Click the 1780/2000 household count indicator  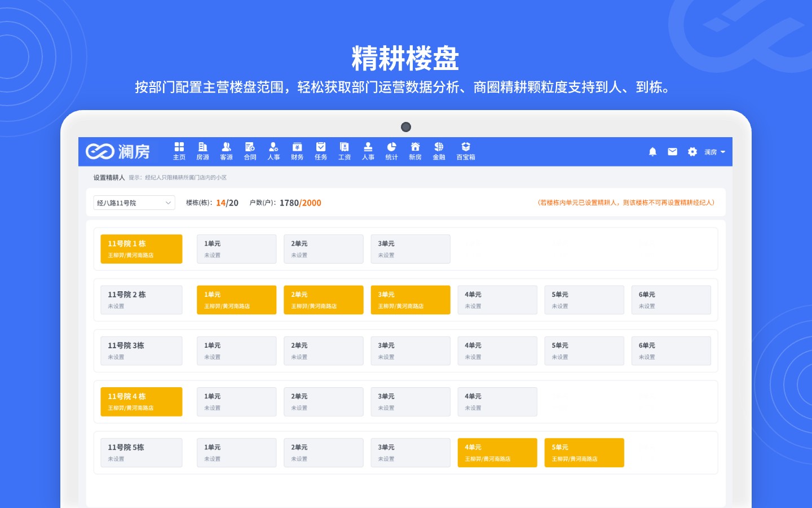(301, 203)
